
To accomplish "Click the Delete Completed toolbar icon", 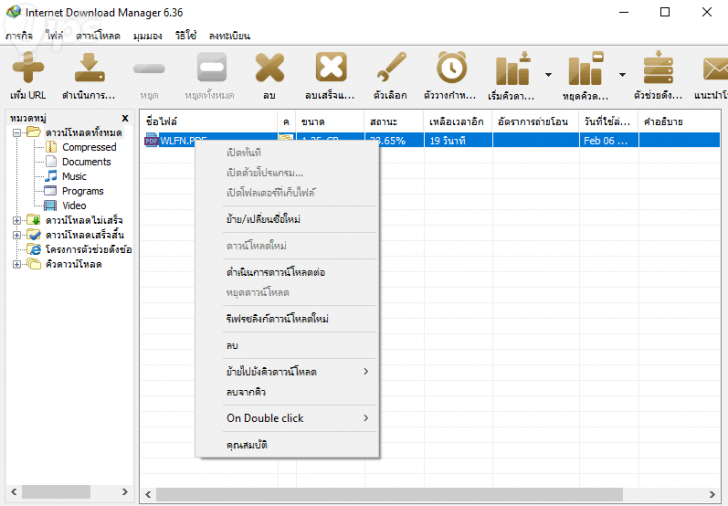I will point(331,68).
